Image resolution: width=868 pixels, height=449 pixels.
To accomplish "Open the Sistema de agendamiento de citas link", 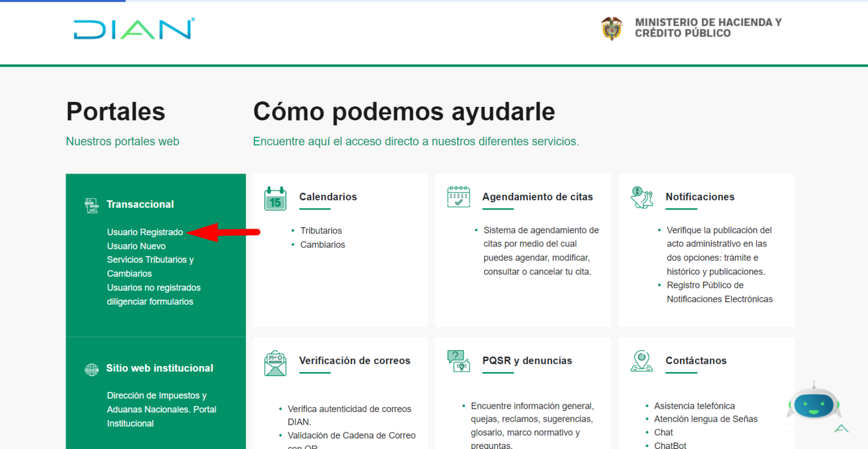I will click(541, 251).
